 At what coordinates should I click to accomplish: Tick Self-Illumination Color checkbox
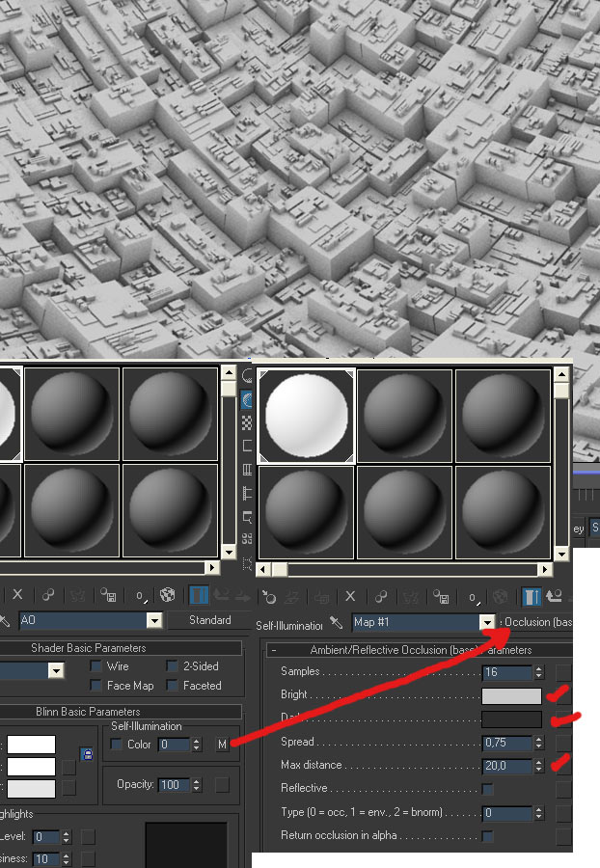[x=116, y=744]
